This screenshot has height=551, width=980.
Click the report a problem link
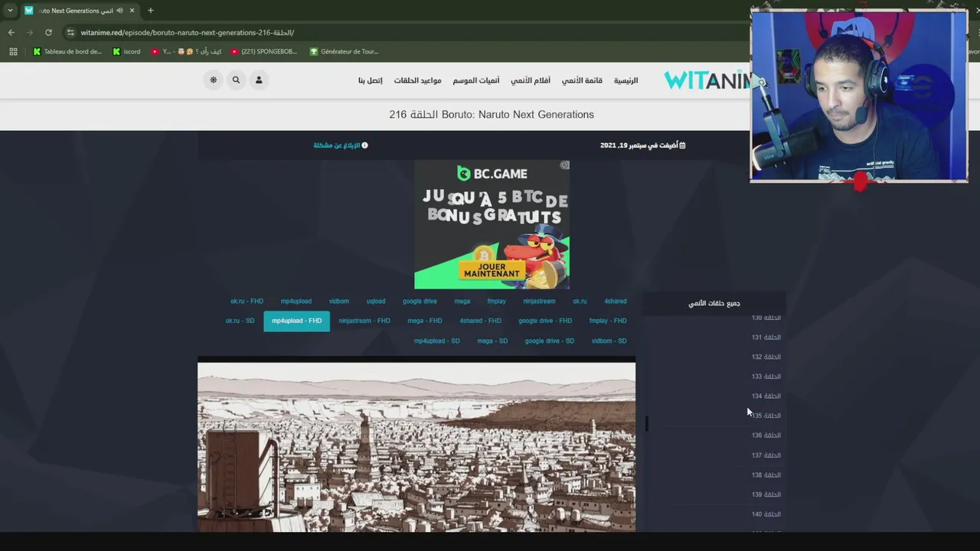tap(341, 145)
